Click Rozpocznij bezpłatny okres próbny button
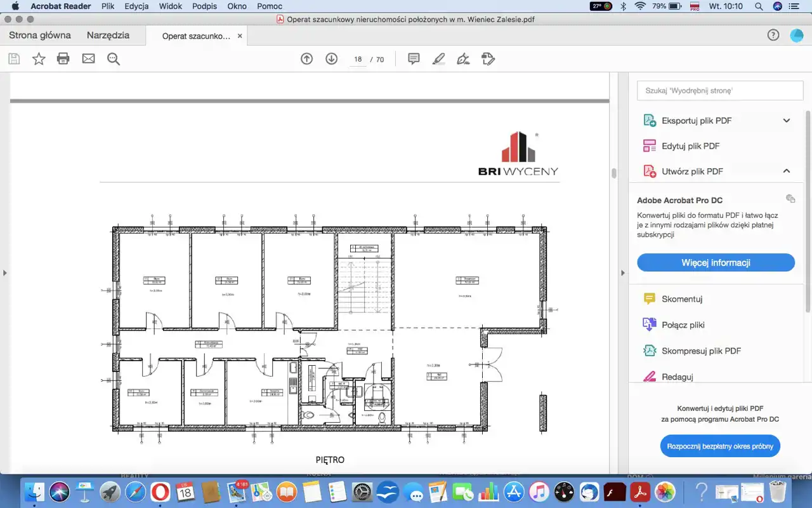This screenshot has width=812, height=508. [720, 446]
